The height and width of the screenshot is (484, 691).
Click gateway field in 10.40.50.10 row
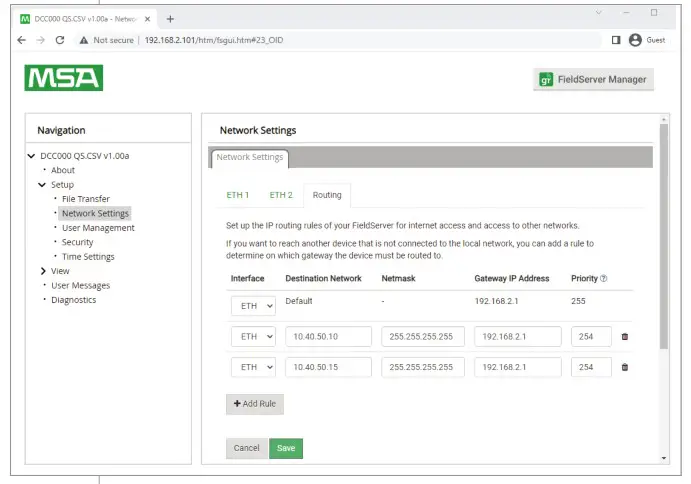[518, 337]
